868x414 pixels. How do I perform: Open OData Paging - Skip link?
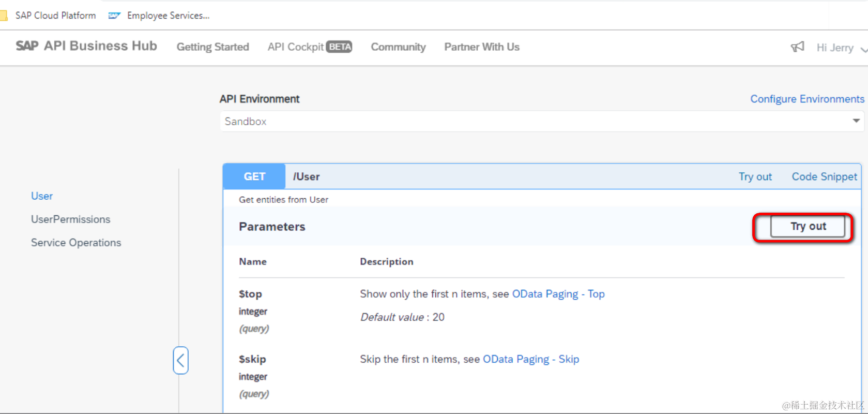tap(531, 359)
